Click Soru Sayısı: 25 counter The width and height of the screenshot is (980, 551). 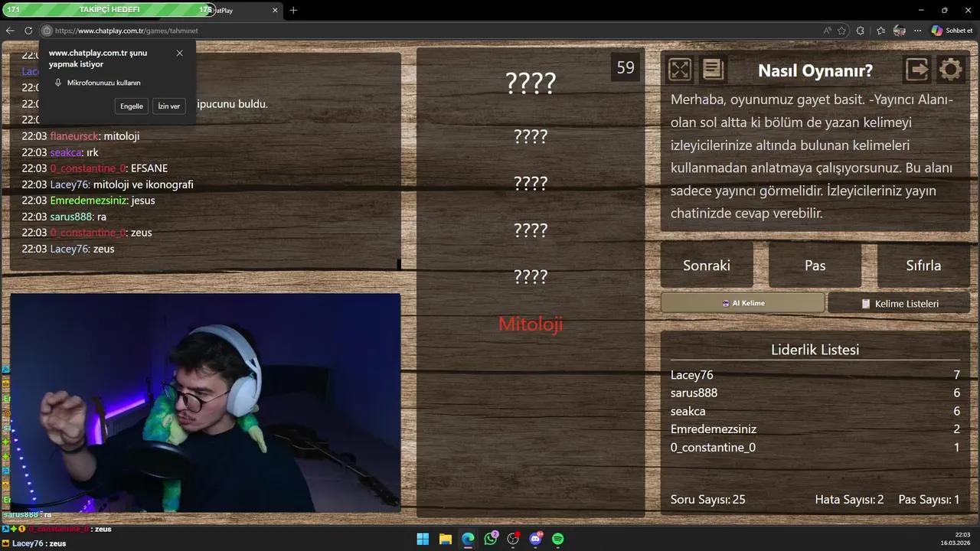pos(707,500)
